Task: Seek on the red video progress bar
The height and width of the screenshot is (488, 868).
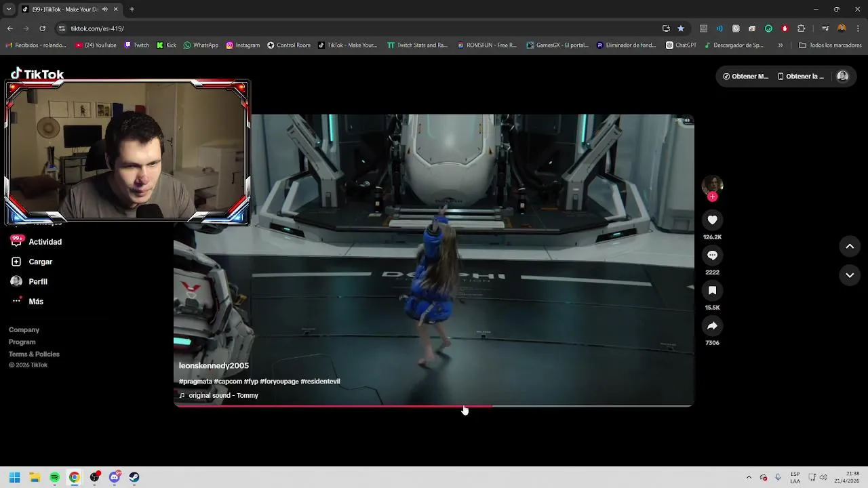Action: coord(433,406)
